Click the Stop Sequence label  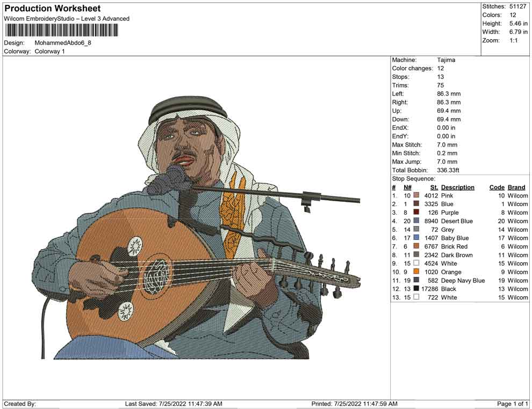click(x=413, y=179)
